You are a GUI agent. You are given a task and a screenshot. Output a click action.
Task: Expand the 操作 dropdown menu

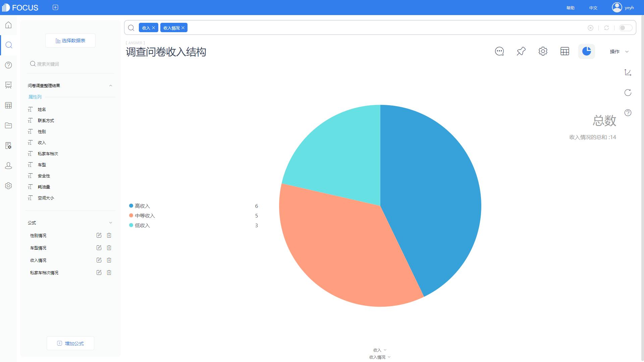619,52
